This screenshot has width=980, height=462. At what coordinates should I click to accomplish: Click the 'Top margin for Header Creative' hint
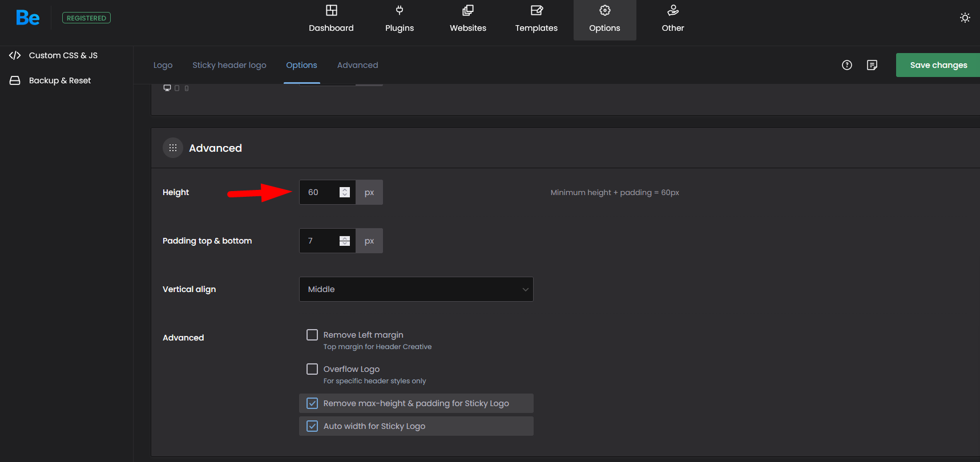377,347
